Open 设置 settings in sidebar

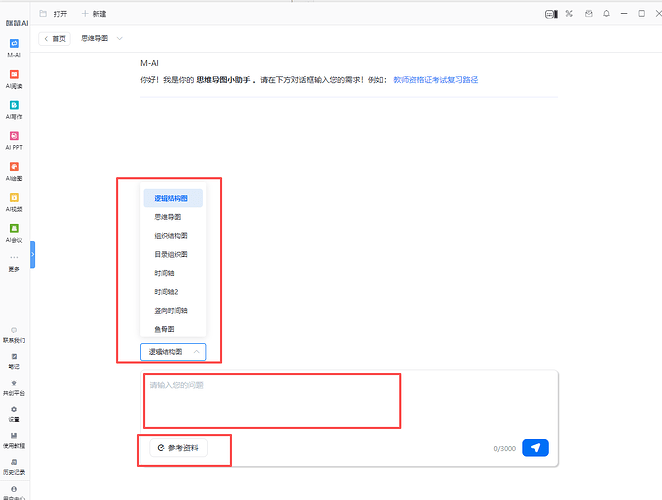14,413
